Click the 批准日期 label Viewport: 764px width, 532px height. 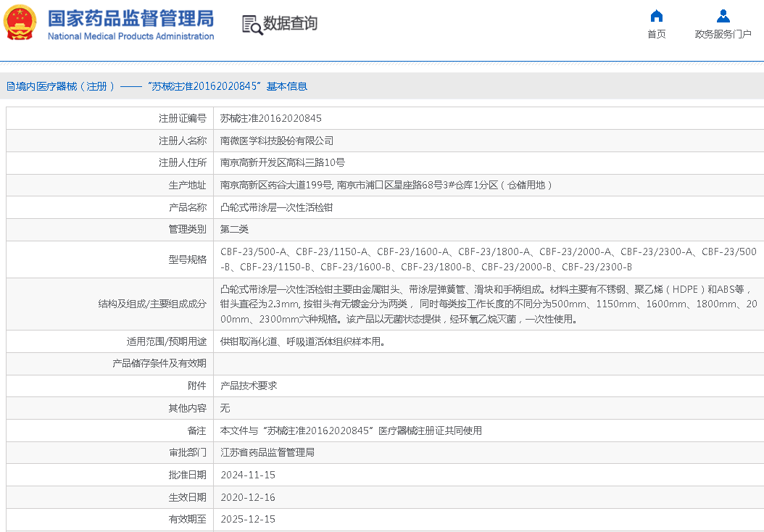(188, 475)
